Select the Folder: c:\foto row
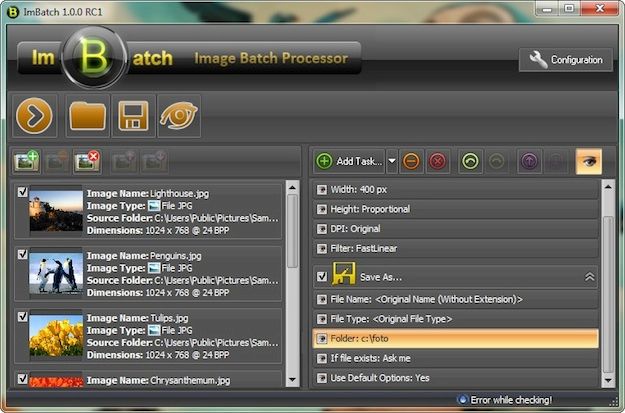This screenshot has height=413, width=625. click(x=456, y=339)
